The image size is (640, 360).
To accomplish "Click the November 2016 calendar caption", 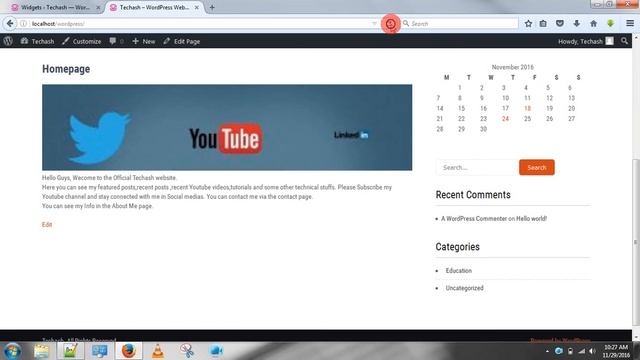I will (513, 67).
